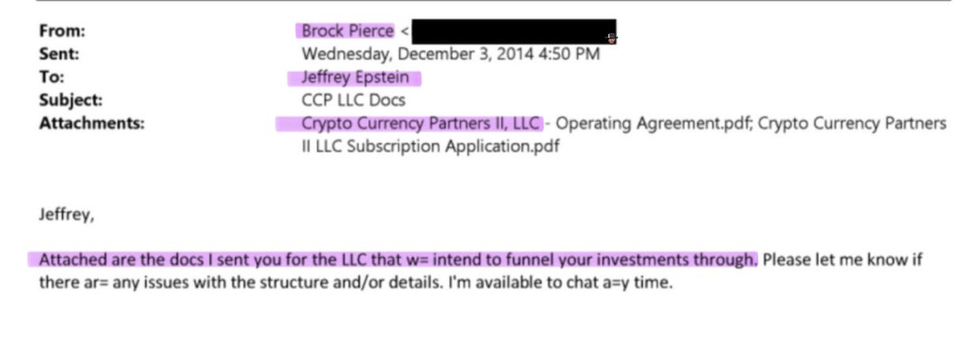Image resolution: width=980 pixels, height=343 pixels.
Task: Click the text "Please let me know if"
Action: click(843, 259)
